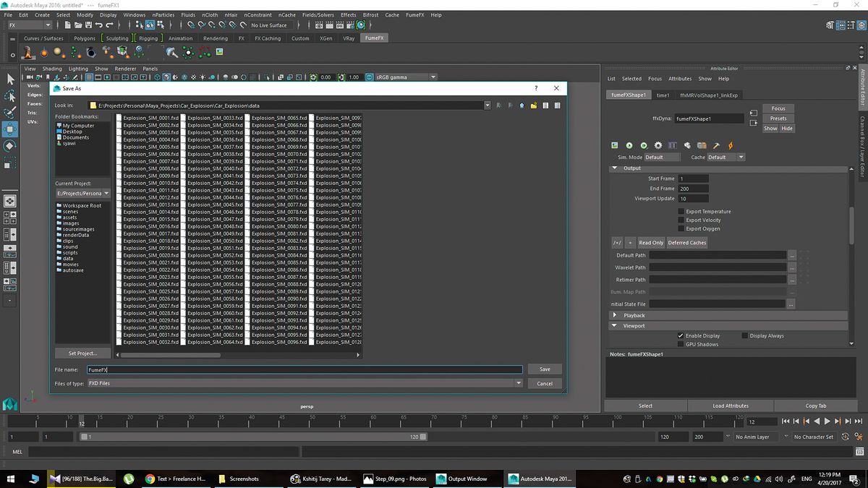Click the new folder icon in the Save As dialog
868x488 pixels.
click(x=533, y=106)
